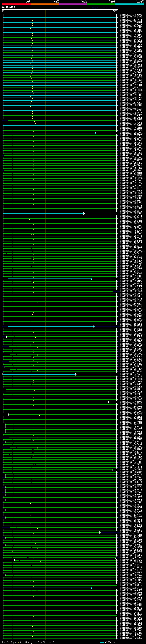Click label UniRef100_Q3HRZ6
Screen dimensions: 146x644
pyautogui.click(x=131, y=77)
